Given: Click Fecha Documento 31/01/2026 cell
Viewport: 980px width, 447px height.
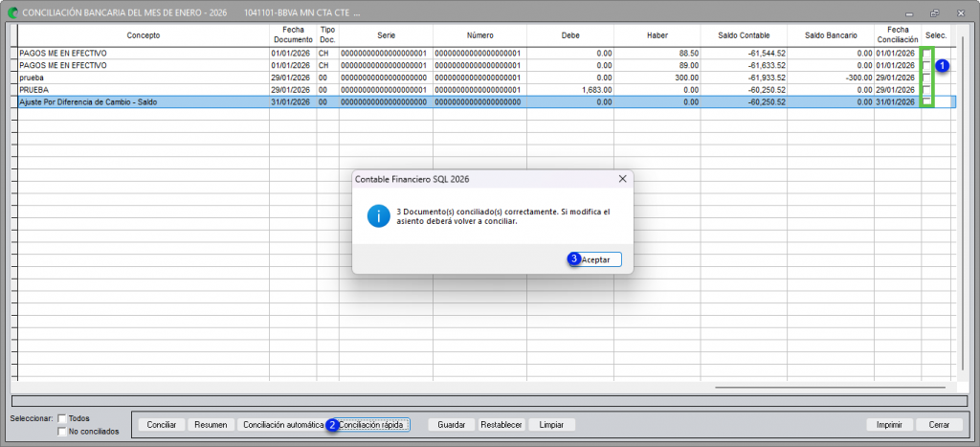Looking at the screenshot, I should click(x=293, y=101).
